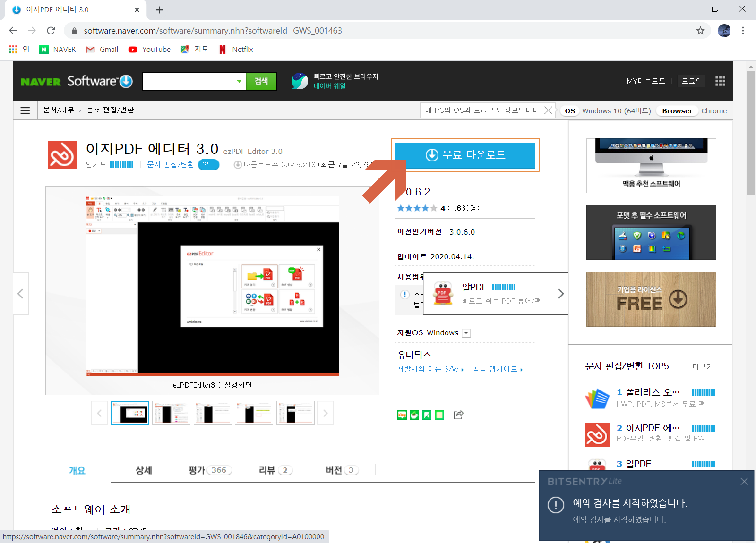Open Chrome profile avatar
The image size is (756, 543).
tap(724, 31)
